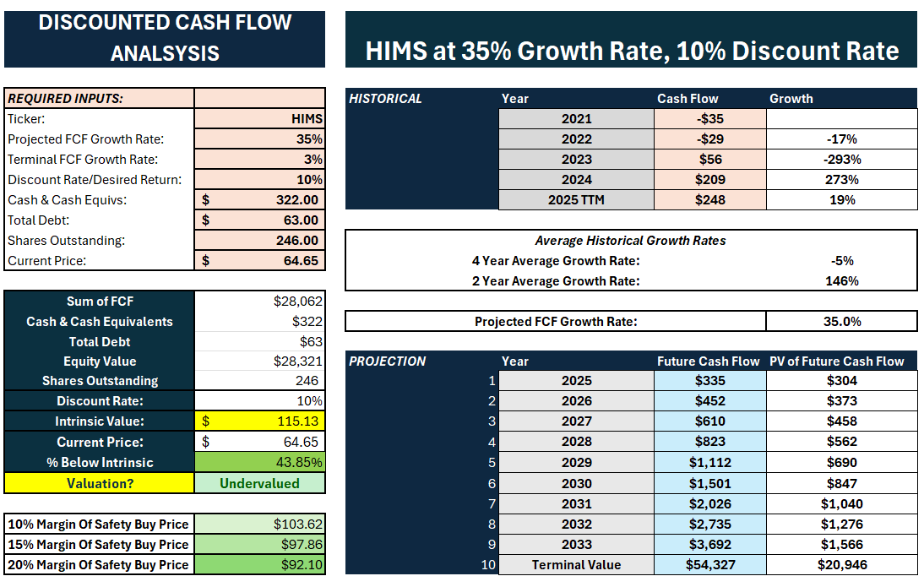Click the Average Historical Growth Rates heading
Image resolution: width=924 pixels, height=587 pixels.
tap(631, 241)
